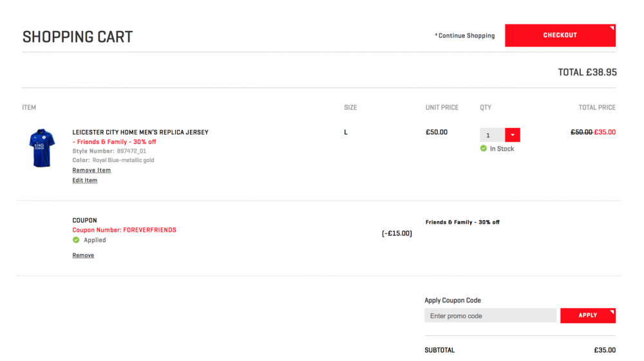Remove the FOREVERFRIENDS coupon
Image resolution: width=644 pixels, height=361 pixels.
(83, 255)
